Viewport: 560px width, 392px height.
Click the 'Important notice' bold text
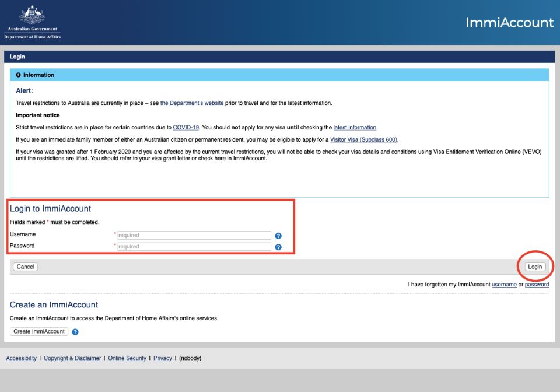[x=37, y=116]
